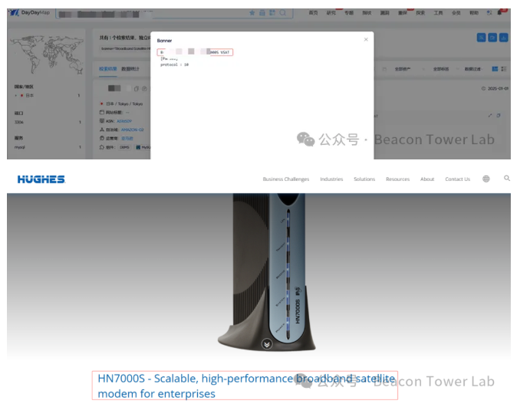520x420 pixels.
Task: Click the HN7000S modem product image
Action: click(x=268, y=272)
